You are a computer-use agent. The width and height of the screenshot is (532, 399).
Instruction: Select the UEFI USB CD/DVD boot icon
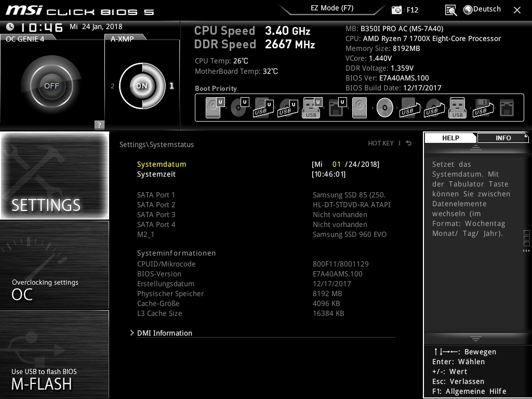pyautogui.click(x=288, y=108)
